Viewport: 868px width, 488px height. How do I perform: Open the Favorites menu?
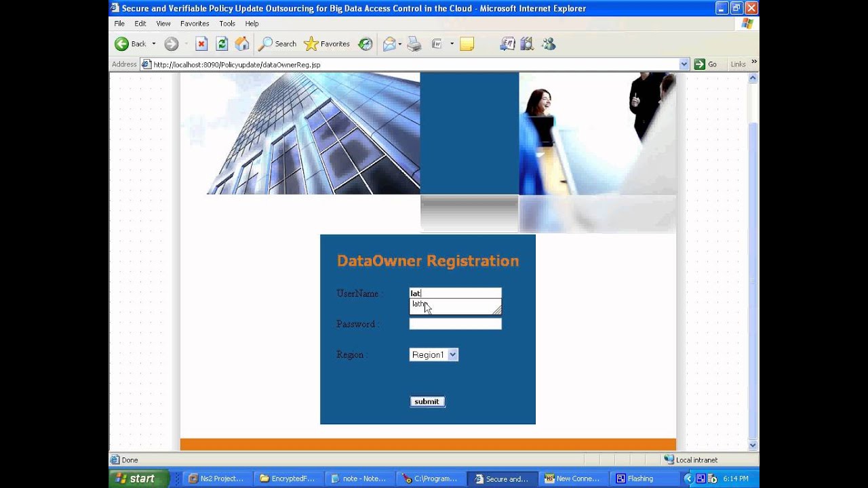[195, 23]
